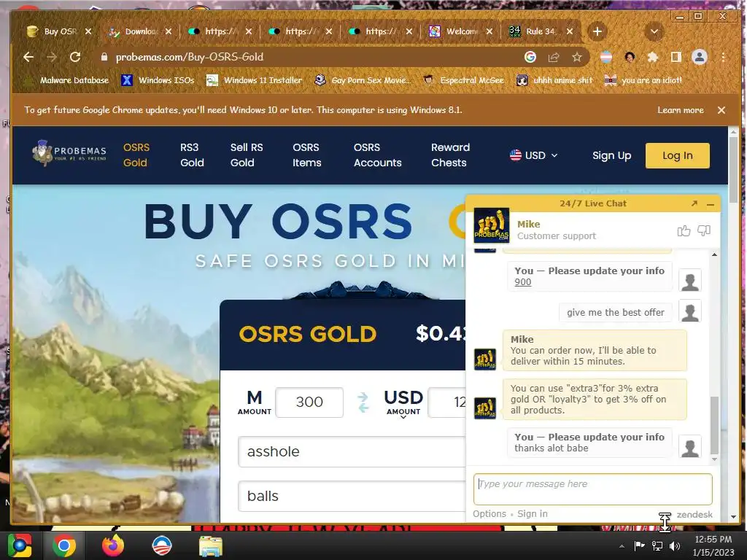Click the share page icon
This screenshot has width=747, height=560.
[554, 57]
